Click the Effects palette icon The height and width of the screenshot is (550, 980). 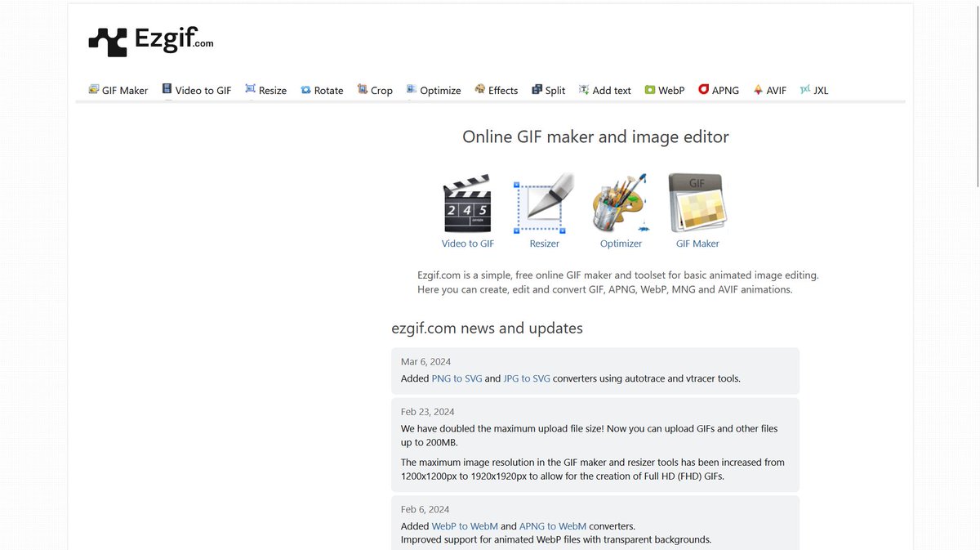pos(480,89)
